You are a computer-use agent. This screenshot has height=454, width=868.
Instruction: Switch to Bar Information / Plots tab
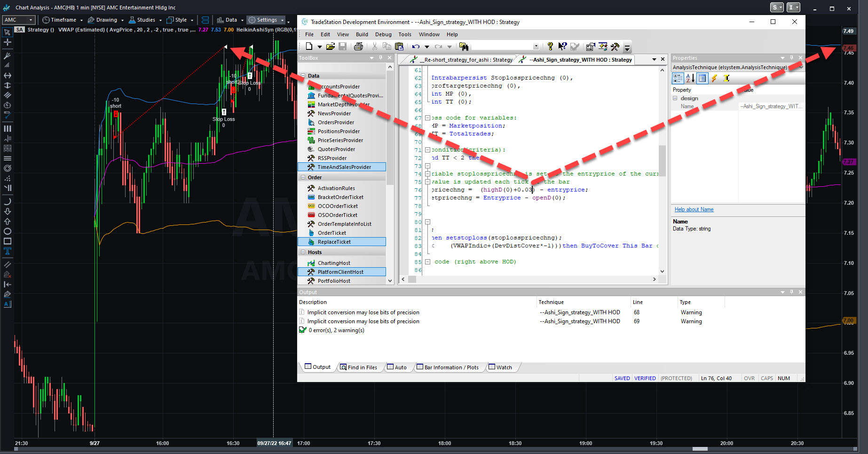point(447,367)
